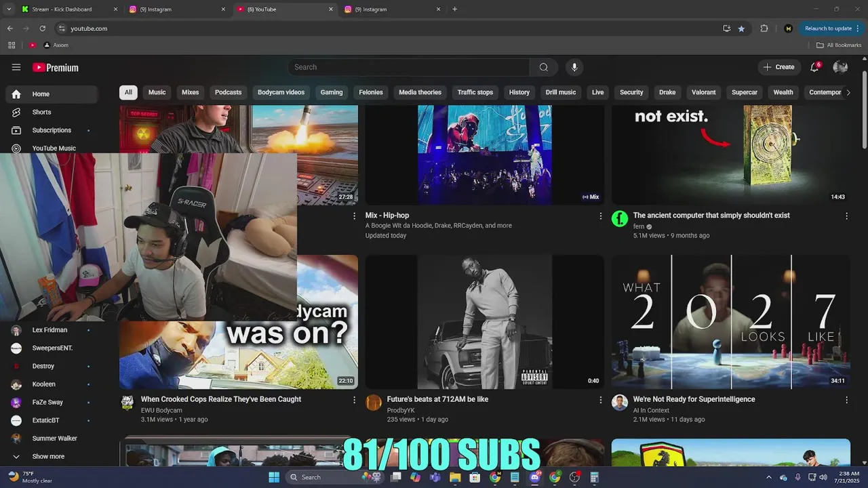Open video title We're Not Ready for Superintelligence
This screenshot has width=868, height=488.
coord(694,399)
